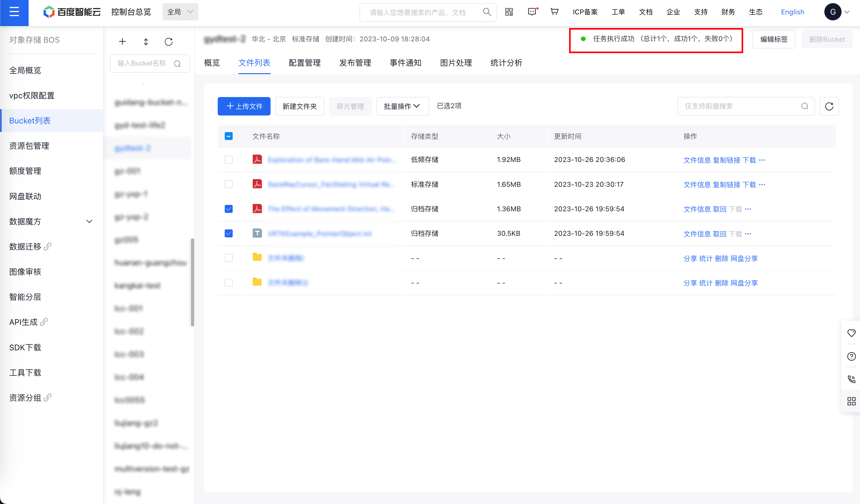
Task: Open the help question mark icon
Action: [851, 356]
